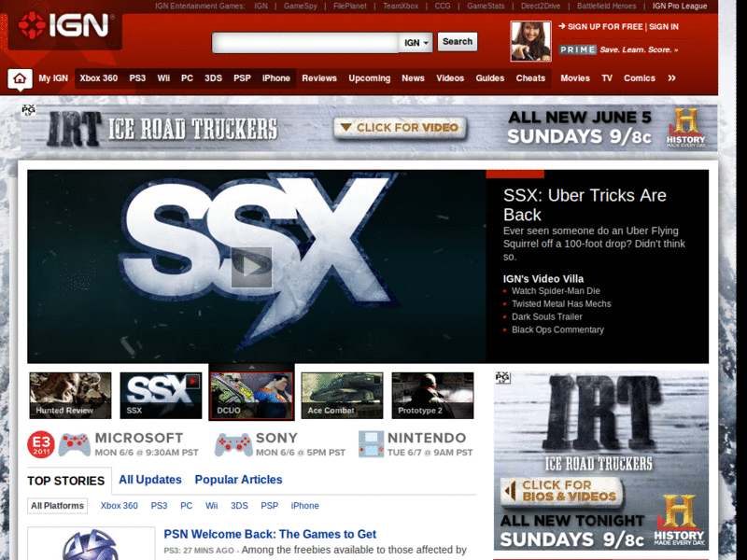
Task: Click the Ice Road Truckers Click For Video button
Action: 401,128
